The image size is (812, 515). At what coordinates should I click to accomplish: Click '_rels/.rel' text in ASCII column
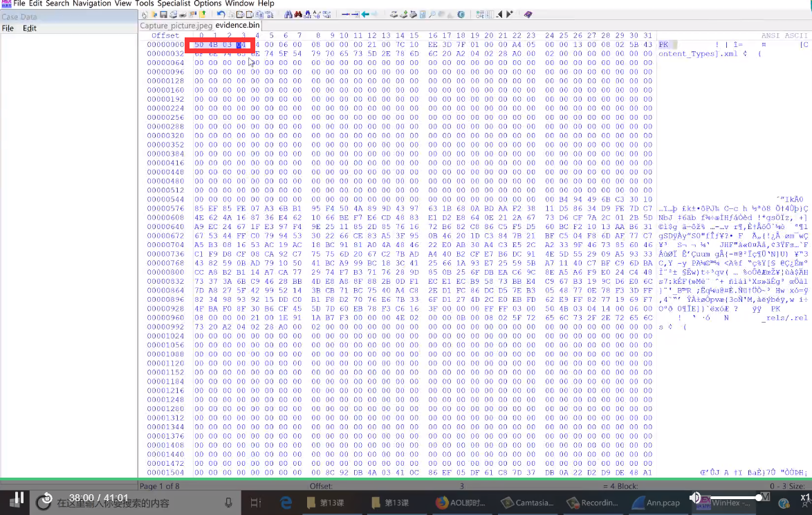click(784, 318)
